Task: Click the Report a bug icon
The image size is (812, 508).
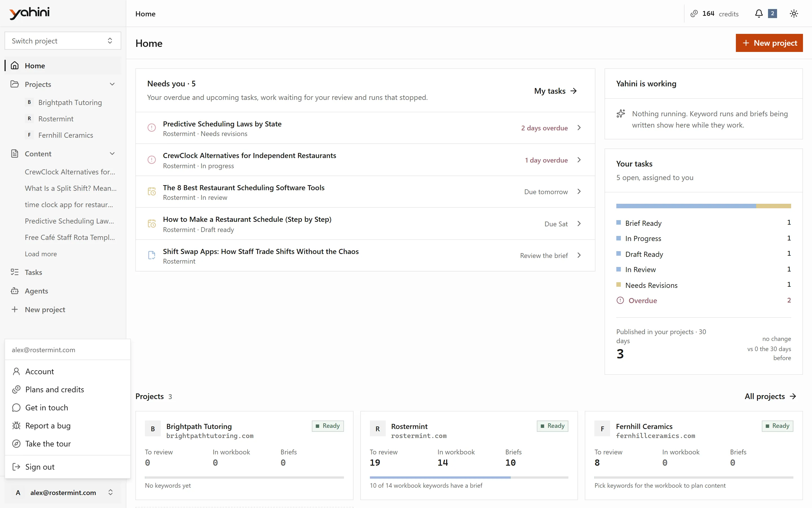Action: pyautogui.click(x=16, y=426)
